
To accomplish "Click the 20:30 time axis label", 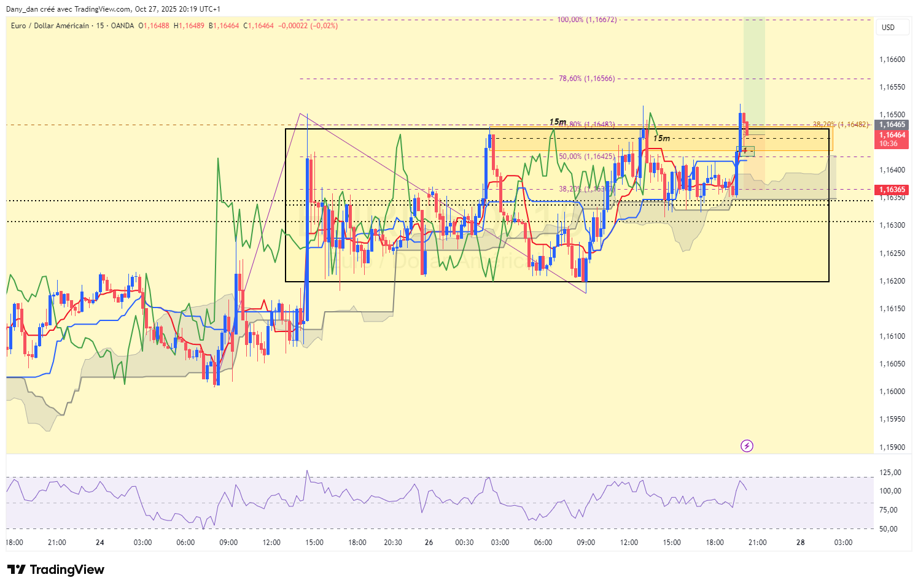I will tap(393, 543).
